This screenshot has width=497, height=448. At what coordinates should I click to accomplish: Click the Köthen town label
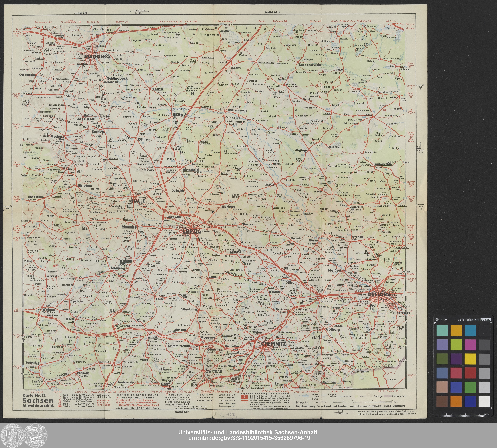pyautogui.click(x=144, y=139)
